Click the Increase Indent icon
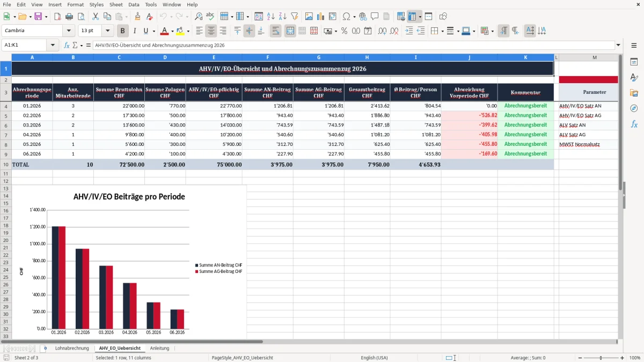 (x=409, y=31)
